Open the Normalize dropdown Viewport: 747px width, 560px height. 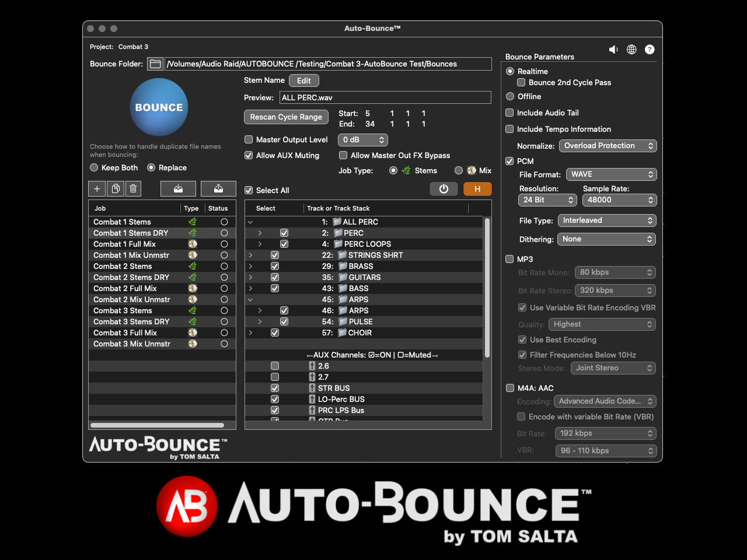608,146
